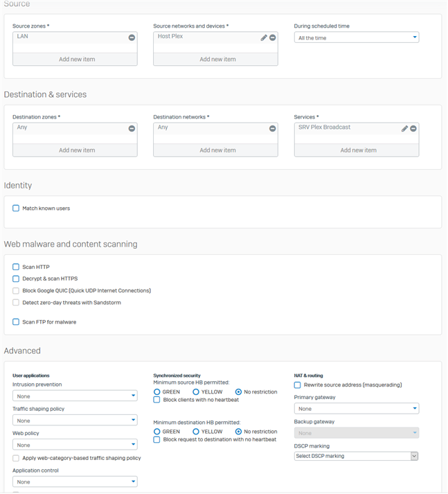Remove Host Plex from source networks

273,37
